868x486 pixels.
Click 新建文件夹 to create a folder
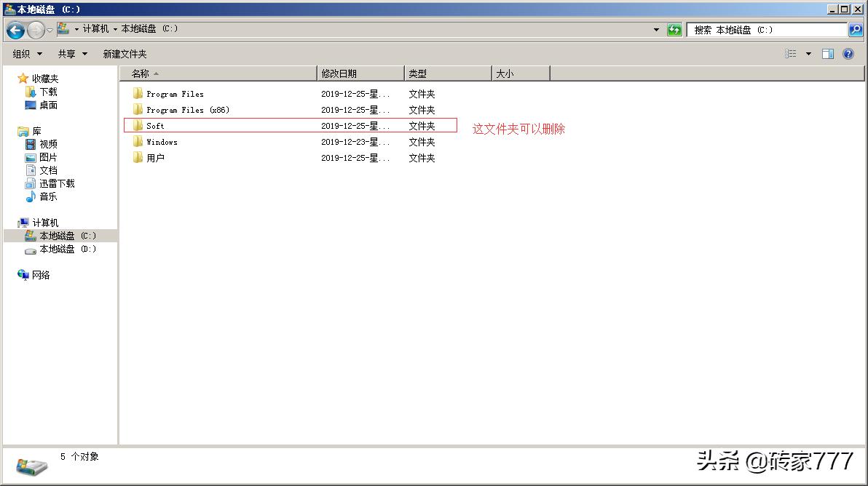pyautogui.click(x=125, y=54)
